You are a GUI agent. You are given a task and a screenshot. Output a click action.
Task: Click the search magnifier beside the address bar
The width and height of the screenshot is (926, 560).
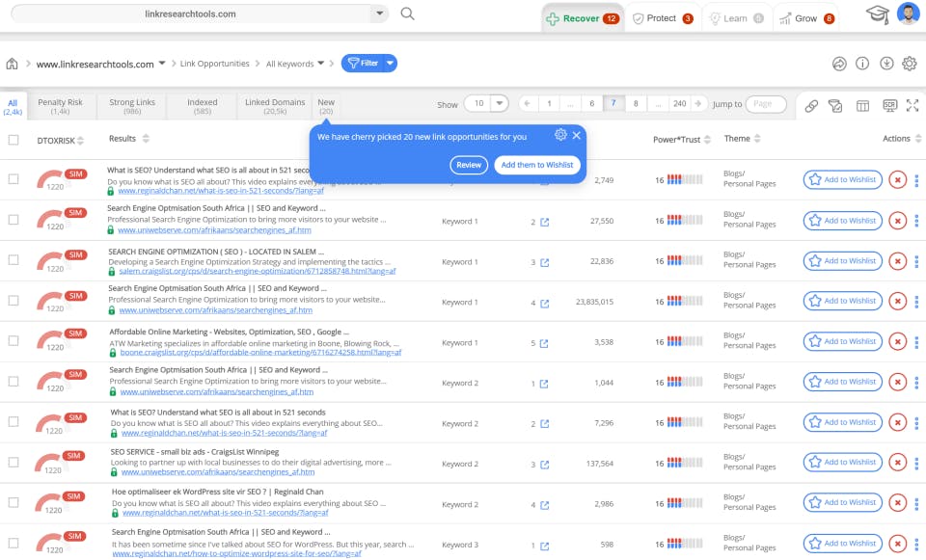coord(405,14)
